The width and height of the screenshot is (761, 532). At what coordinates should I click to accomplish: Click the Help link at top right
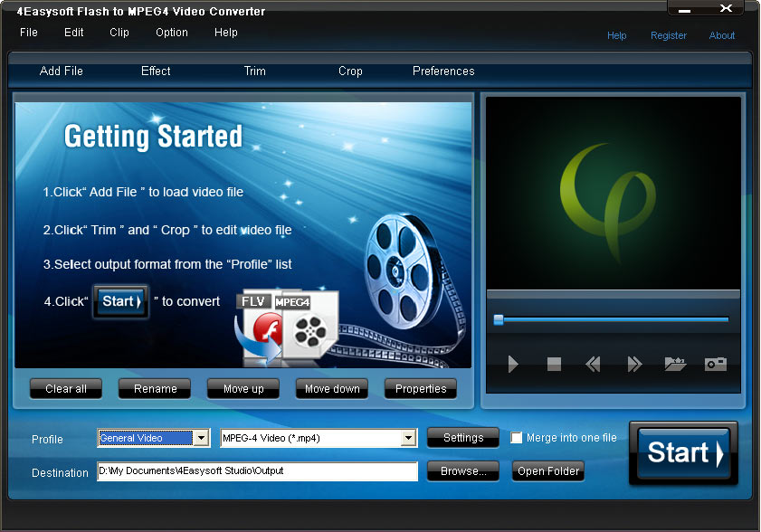point(617,35)
